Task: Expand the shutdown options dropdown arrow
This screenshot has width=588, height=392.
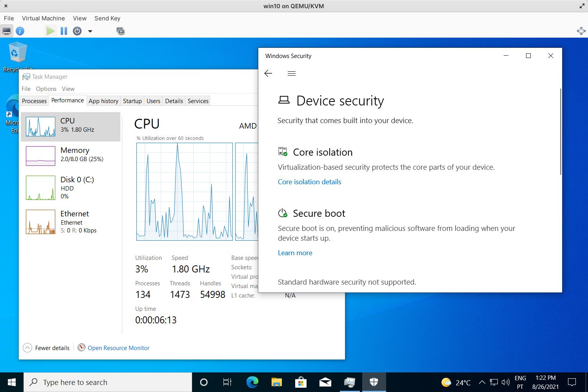Action: pos(90,31)
